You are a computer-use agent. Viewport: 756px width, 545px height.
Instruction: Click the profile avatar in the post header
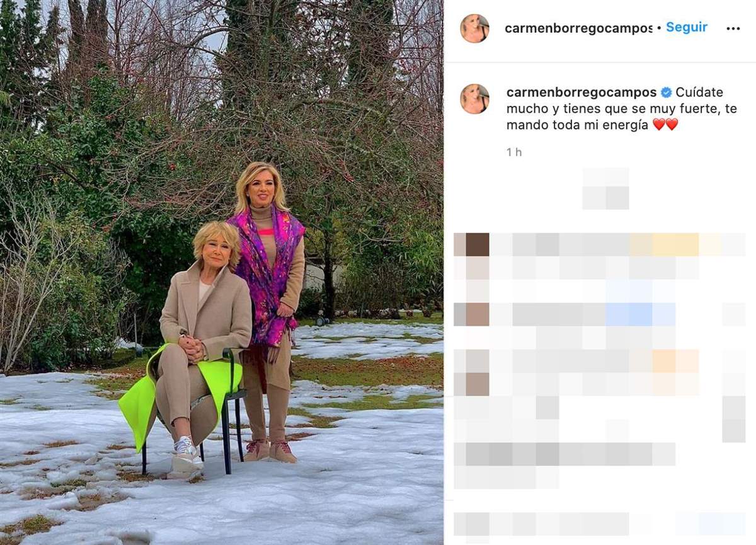[474, 28]
